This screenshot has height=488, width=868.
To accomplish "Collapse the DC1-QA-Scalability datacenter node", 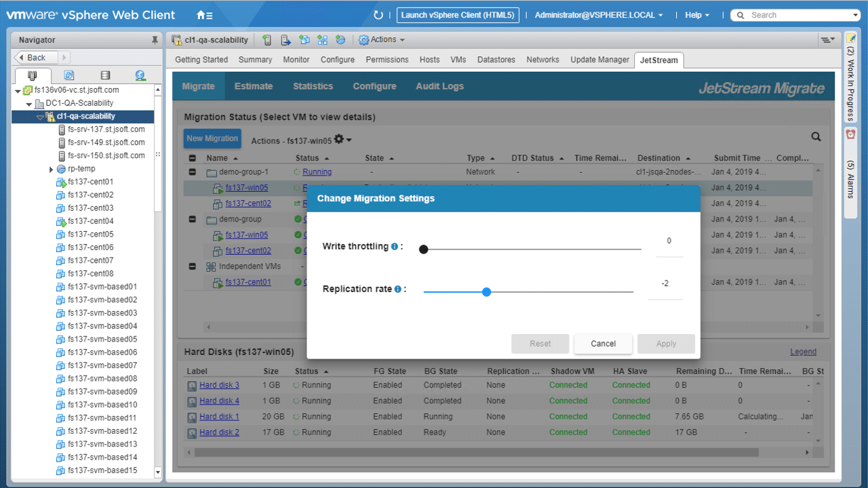I will coord(29,104).
